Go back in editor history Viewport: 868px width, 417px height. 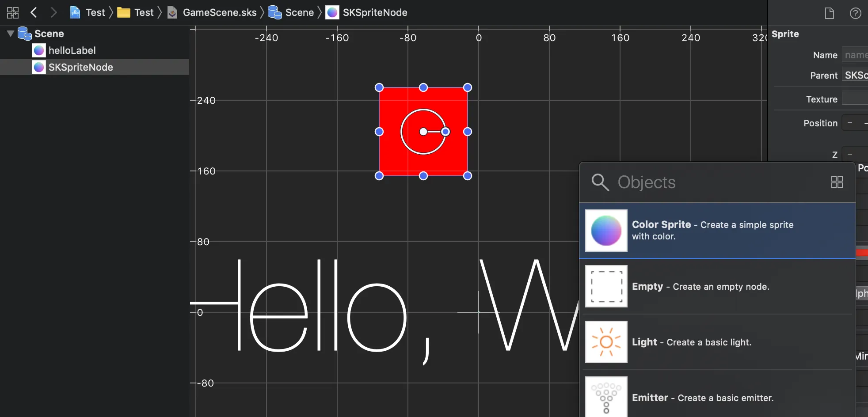coord(34,12)
